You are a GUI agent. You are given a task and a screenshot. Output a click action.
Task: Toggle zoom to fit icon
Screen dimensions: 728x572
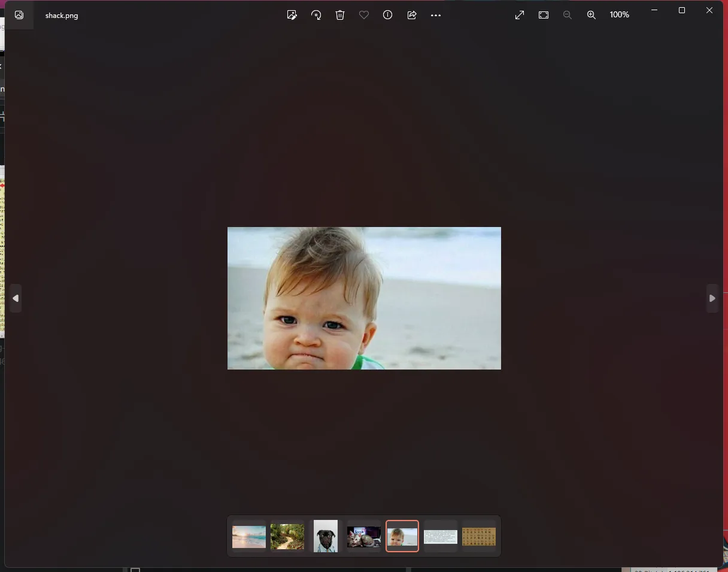point(544,15)
